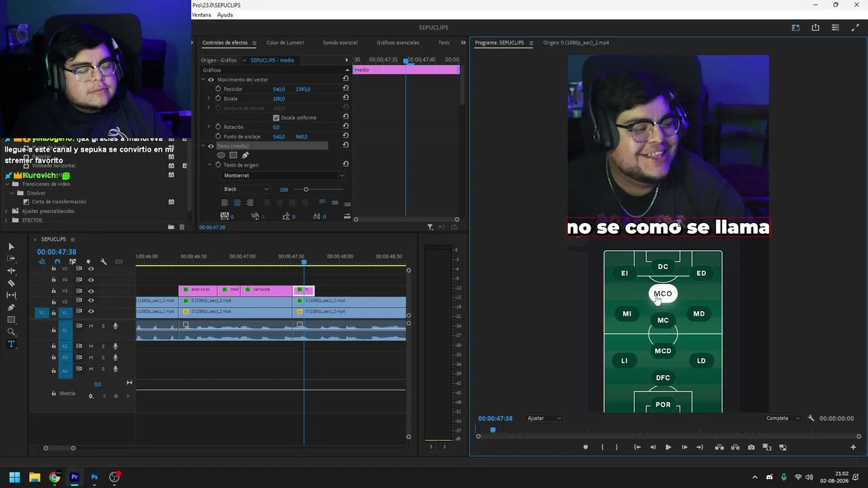
Task: Open Origen: 0 (1080p_aac)_2.mp4 tab
Action: tap(576, 43)
